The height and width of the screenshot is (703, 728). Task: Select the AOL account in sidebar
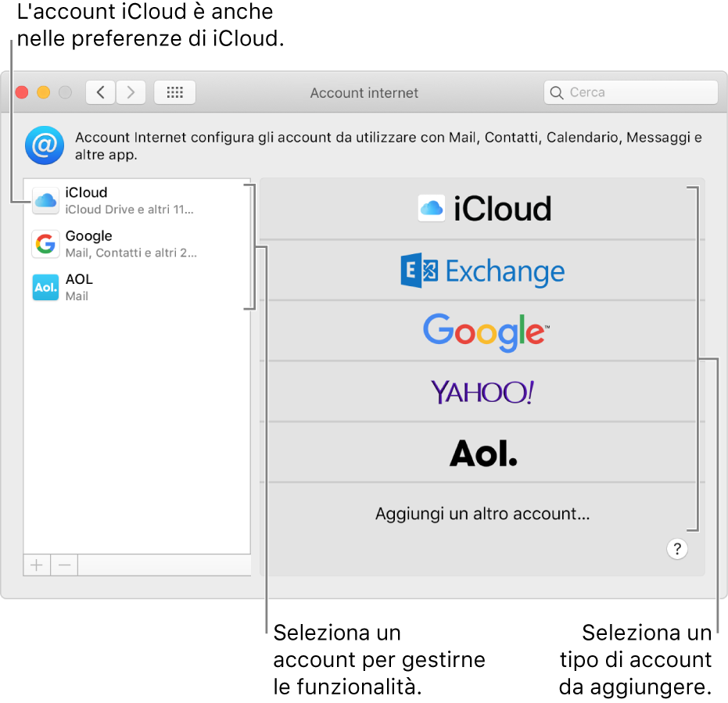click(x=137, y=287)
